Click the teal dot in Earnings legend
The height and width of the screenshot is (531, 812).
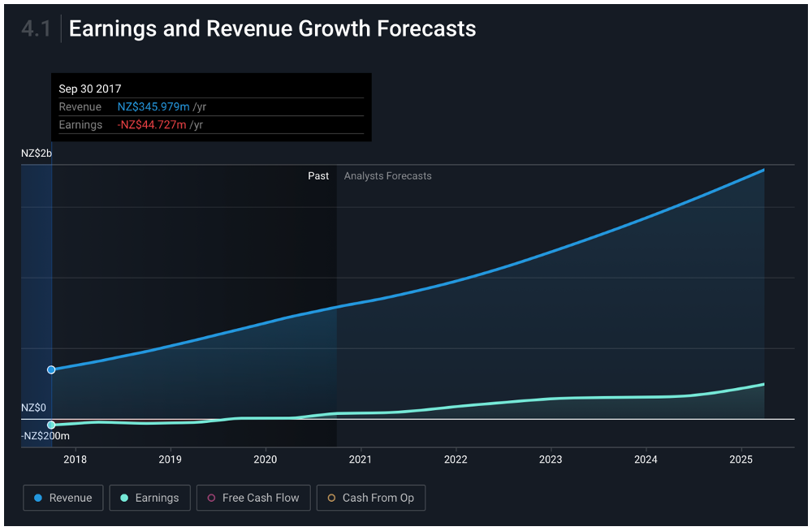(123, 498)
